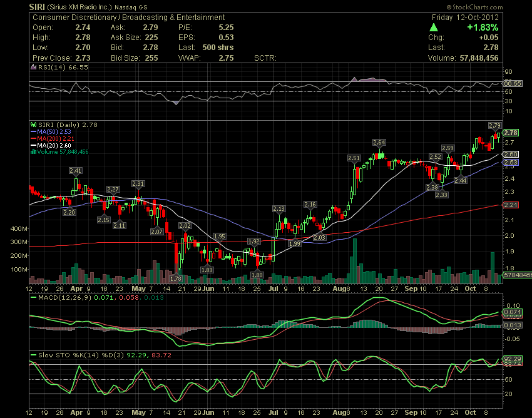The height and width of the screenshot is (418, 532).
Task: Click the 2.41 April peak marker
Action: [x=75, y=171]
